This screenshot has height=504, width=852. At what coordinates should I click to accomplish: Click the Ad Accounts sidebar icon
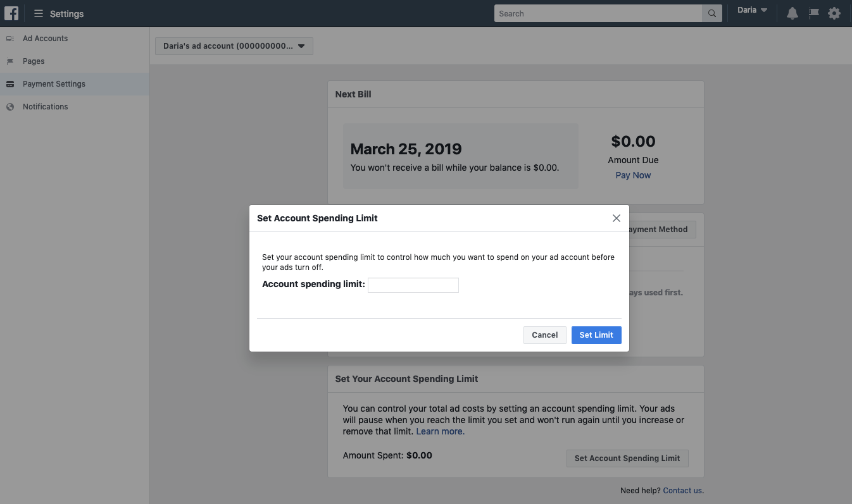tap(10, 39)
